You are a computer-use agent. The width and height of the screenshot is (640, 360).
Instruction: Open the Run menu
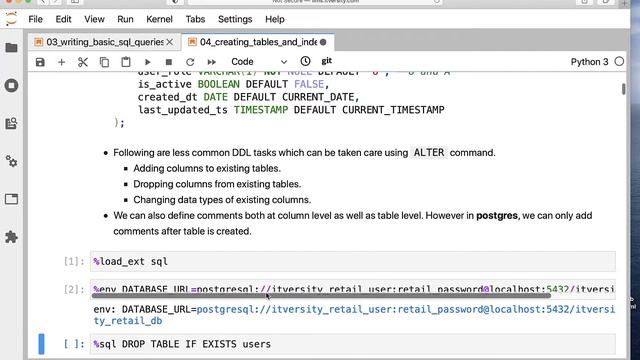[x=125, y=19]
